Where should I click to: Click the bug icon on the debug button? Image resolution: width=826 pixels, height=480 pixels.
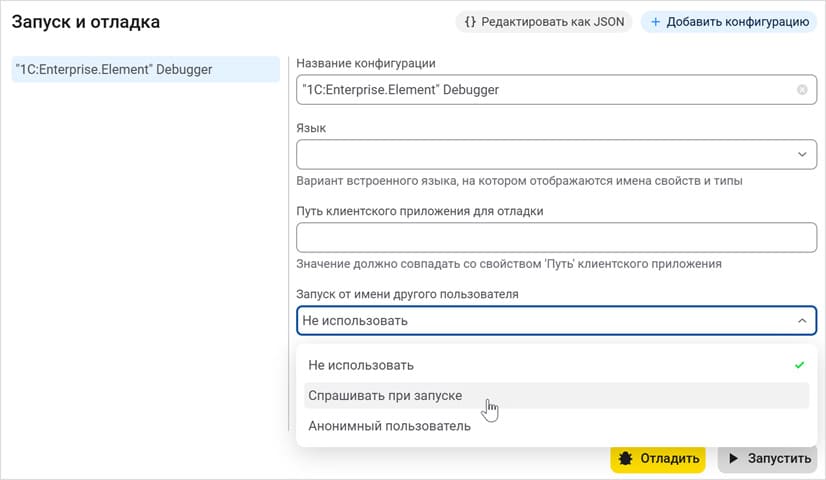click(626, 458)
